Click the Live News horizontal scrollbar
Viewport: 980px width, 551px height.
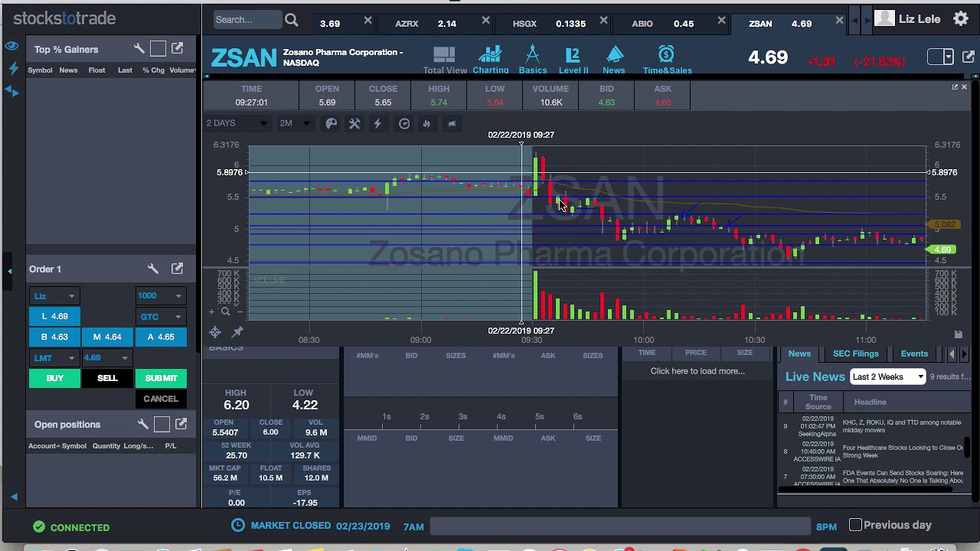click(864, 490)
